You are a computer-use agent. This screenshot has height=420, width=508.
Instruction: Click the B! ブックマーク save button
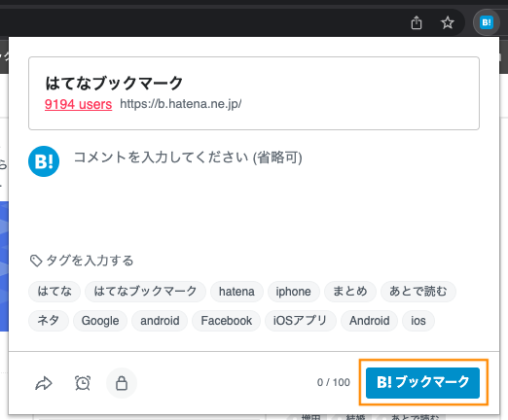[422, 383]
